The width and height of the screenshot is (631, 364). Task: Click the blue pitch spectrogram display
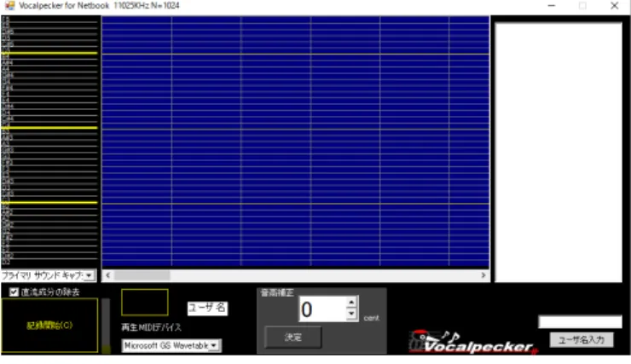[295, 142]
